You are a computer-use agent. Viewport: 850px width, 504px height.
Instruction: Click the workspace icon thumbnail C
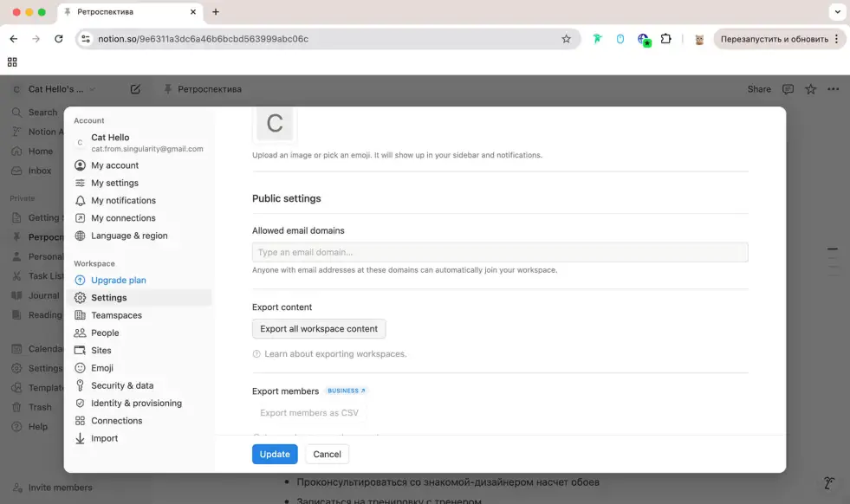coord(275,124)
